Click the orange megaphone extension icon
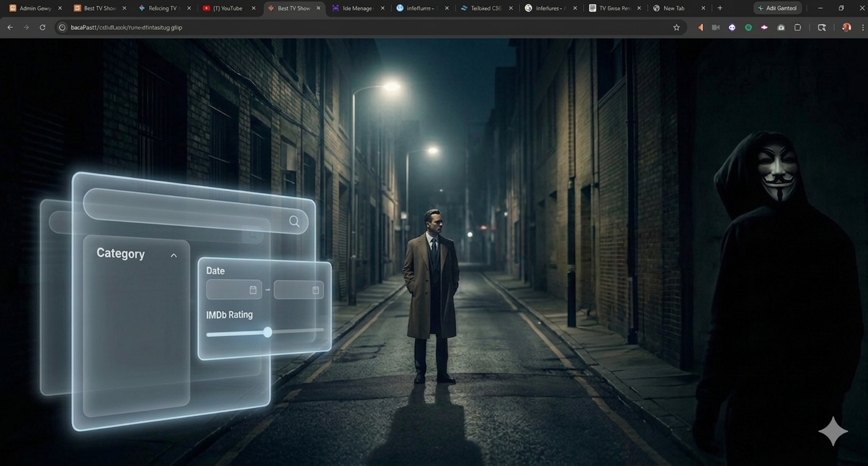 pyautogui.click(x=701, y=27)
